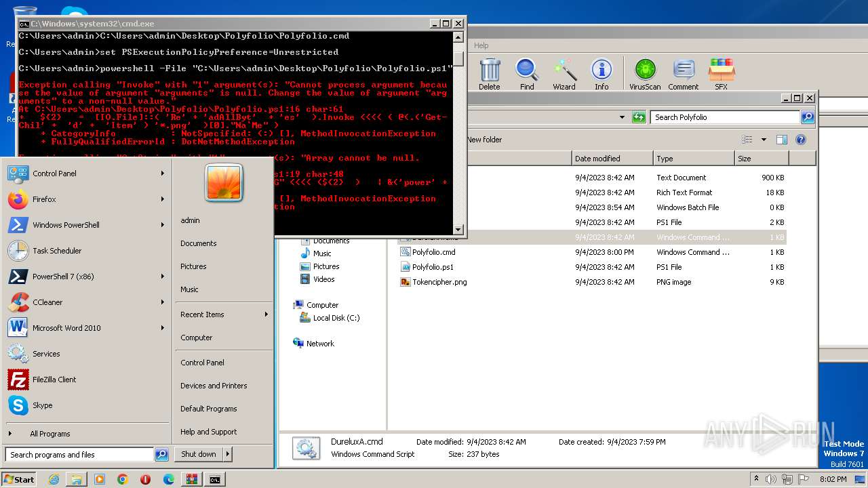The image size is (868, 488).
Task: Click the refresh button beside Explorer address bar
Action: tap(639, 117)
